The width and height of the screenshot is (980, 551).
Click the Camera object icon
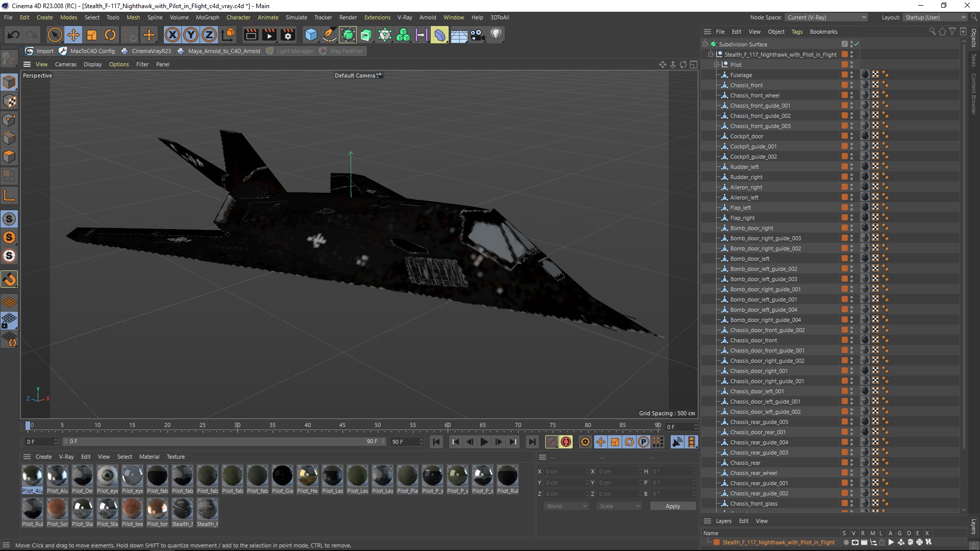pos(477,35)
